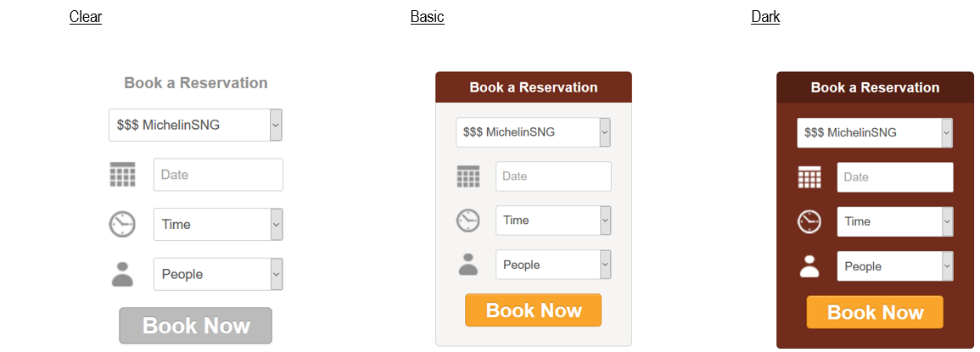Click the white calendar icon in Dark widget
The image size is (980, 352).
[x=809, y=177]
